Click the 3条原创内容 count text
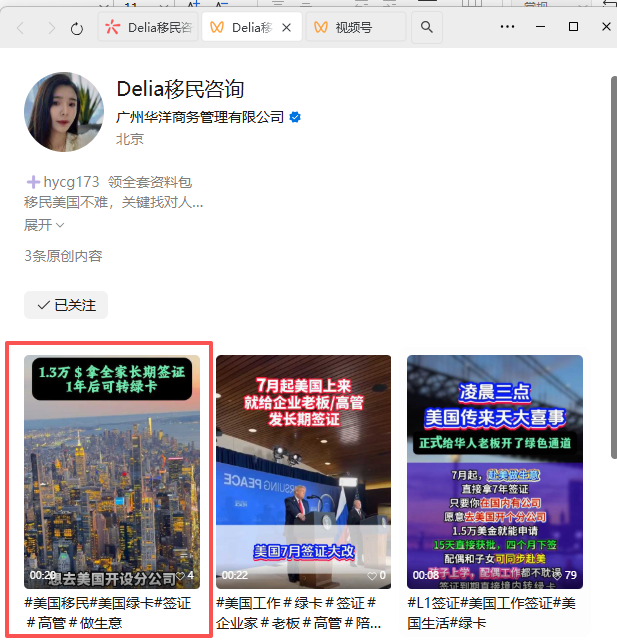 (x=63, y=256)
